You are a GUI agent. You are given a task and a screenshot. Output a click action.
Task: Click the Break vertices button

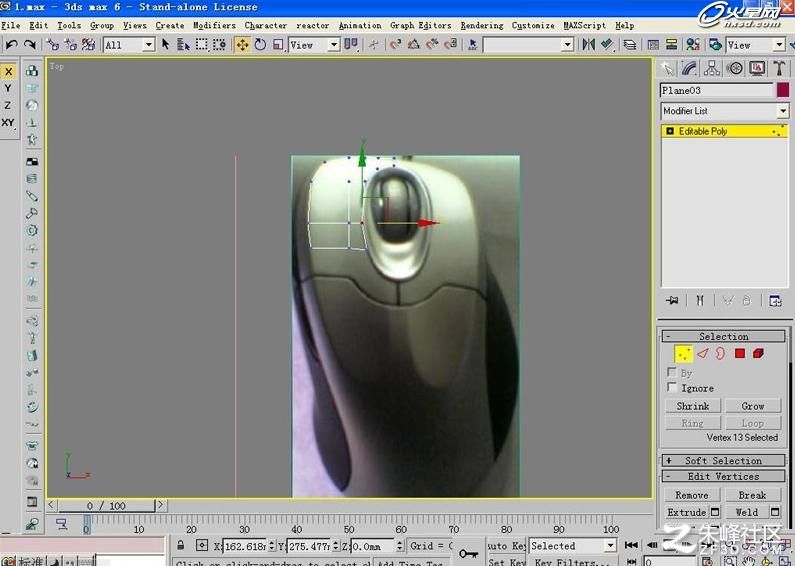point(752,496)
